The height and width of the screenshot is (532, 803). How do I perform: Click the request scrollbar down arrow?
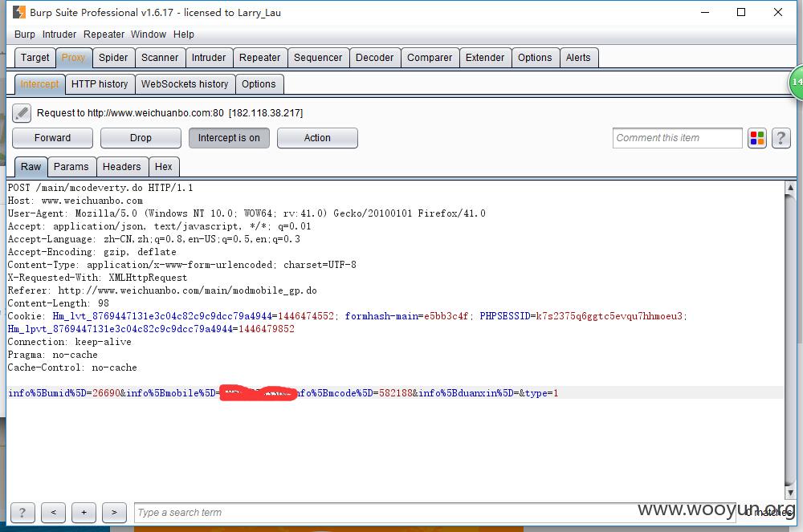tap(790, 492)
